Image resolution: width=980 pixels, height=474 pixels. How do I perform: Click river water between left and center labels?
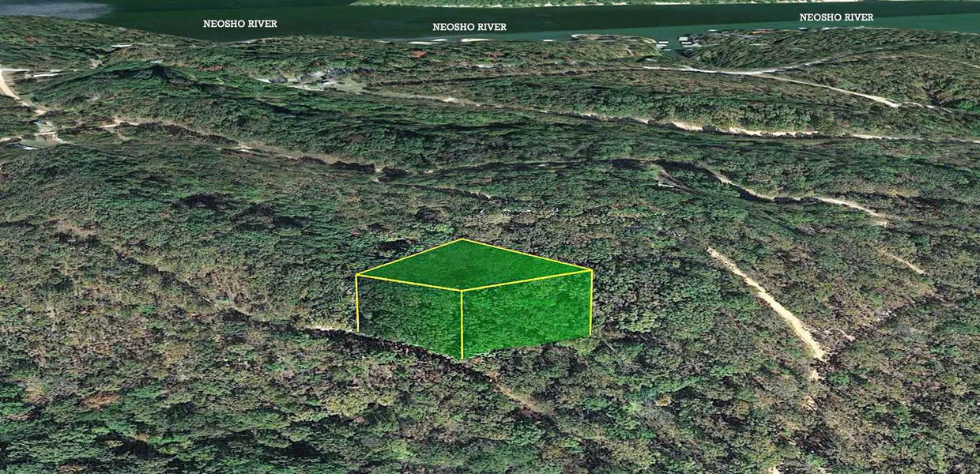[356, 22]
